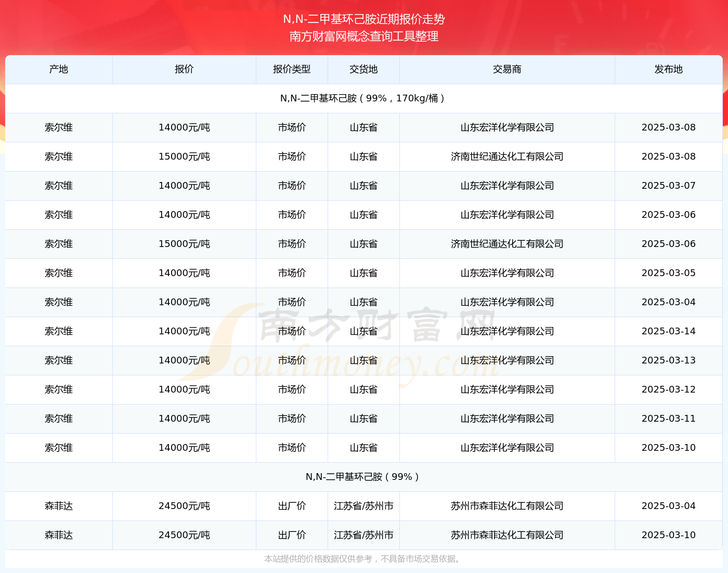Click the 交货地 column header
728x573 pixels.
click(363, 69)
